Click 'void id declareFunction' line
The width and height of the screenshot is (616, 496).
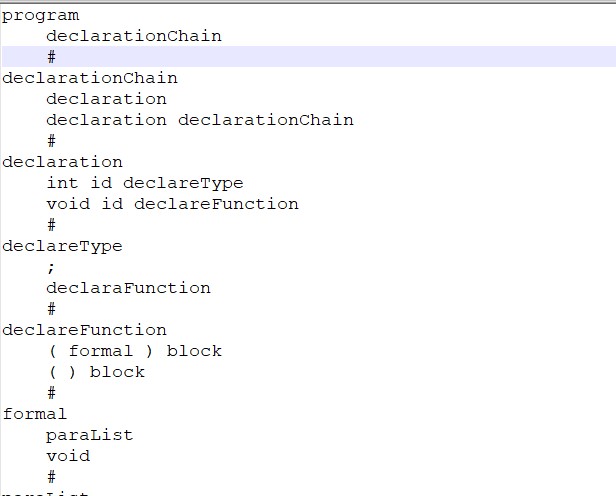[x=172, y=204]
